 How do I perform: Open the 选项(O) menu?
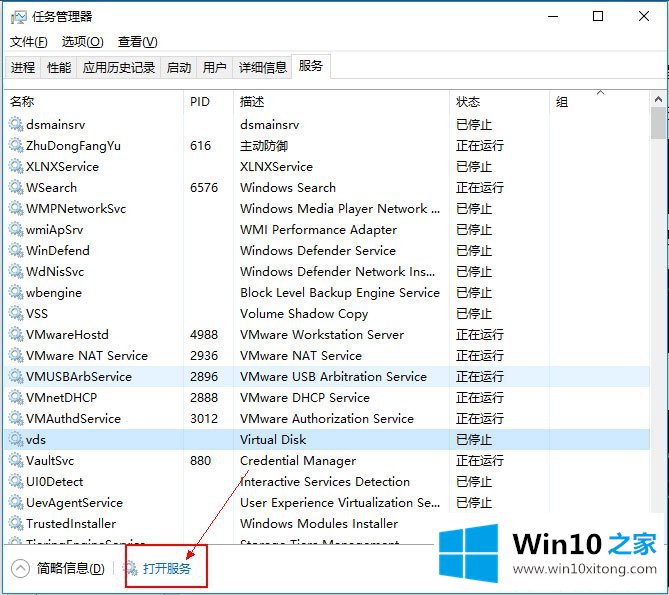pyautogui.click(x=83, y=42)
